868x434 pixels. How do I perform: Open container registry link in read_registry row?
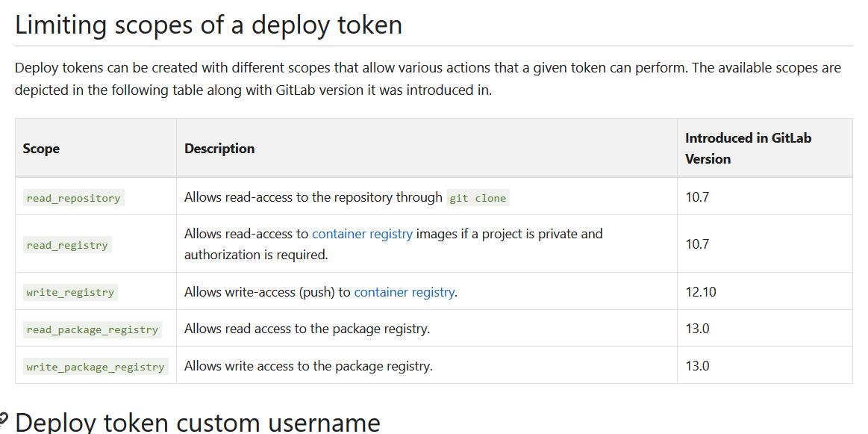pyautogui.click(x=362, y=234)
